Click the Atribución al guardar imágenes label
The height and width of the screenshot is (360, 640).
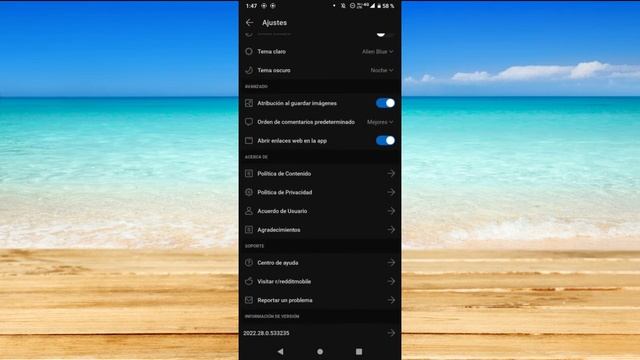[x=297, y=103]
